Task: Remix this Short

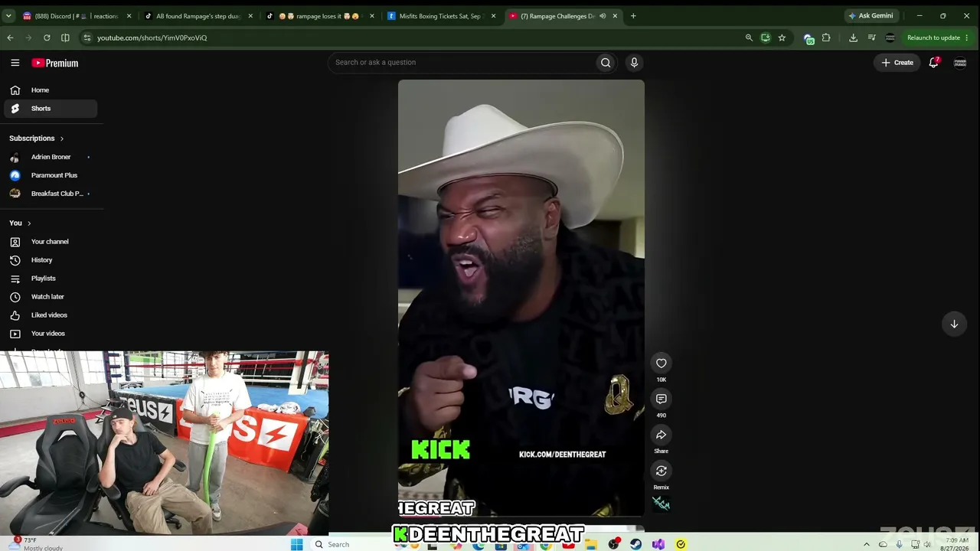Action: (661, 471)
